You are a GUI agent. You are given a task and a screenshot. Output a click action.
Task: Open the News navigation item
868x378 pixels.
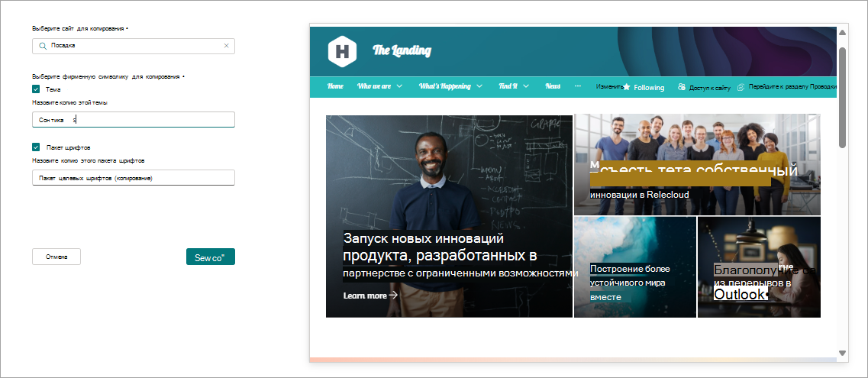[553, 86]
